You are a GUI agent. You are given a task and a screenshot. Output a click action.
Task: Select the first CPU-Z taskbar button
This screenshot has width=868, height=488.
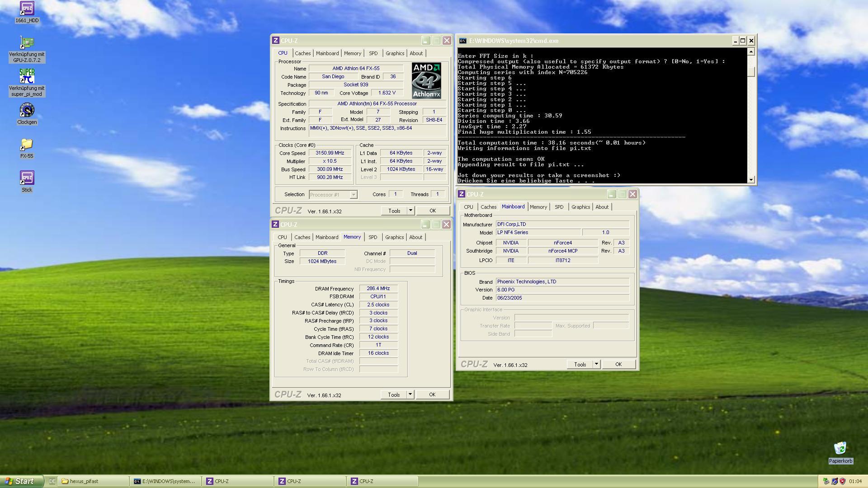click(x=238, y=481)
